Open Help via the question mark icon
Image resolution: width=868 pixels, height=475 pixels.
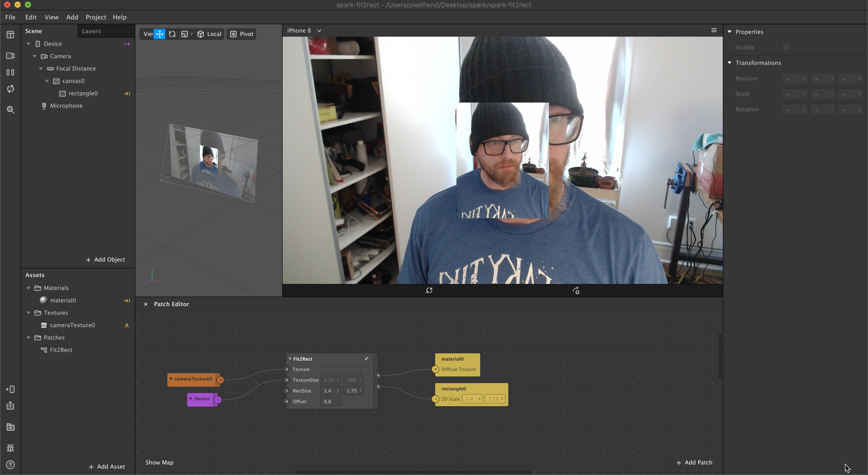click(x=10, y=465)
